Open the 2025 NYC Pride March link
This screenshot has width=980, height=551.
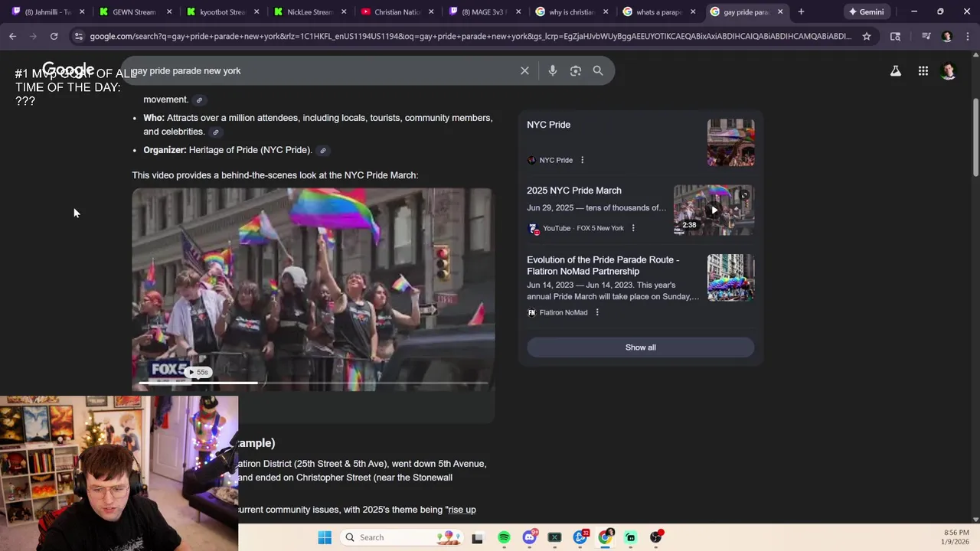(574, 191)
